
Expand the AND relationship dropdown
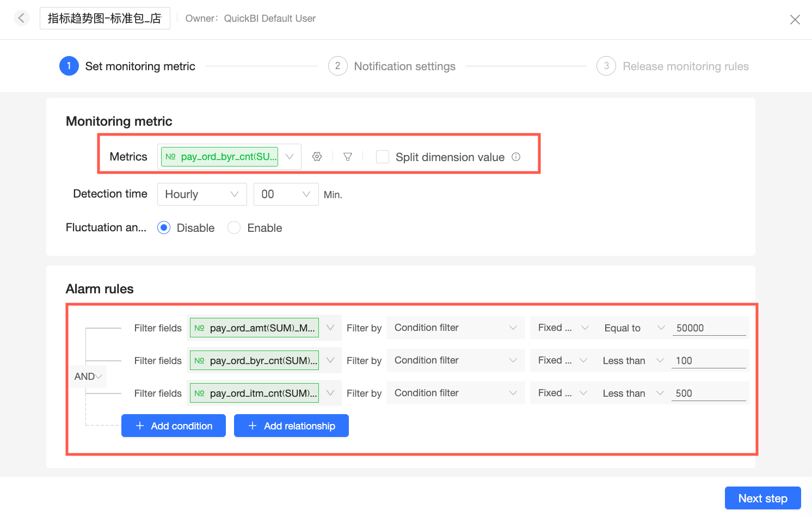click(89, 376)
